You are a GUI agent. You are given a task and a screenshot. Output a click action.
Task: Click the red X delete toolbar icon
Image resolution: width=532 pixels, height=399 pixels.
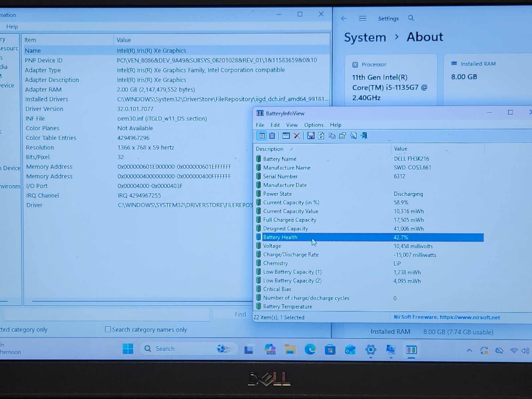coord(297,136)
